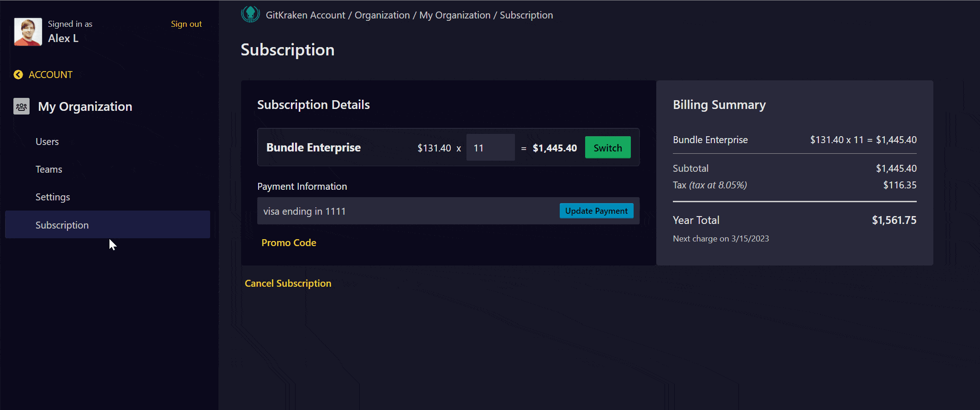Open organization Settings in sidebar
This screenshot has height=410, width=980.
pos(53,197)
